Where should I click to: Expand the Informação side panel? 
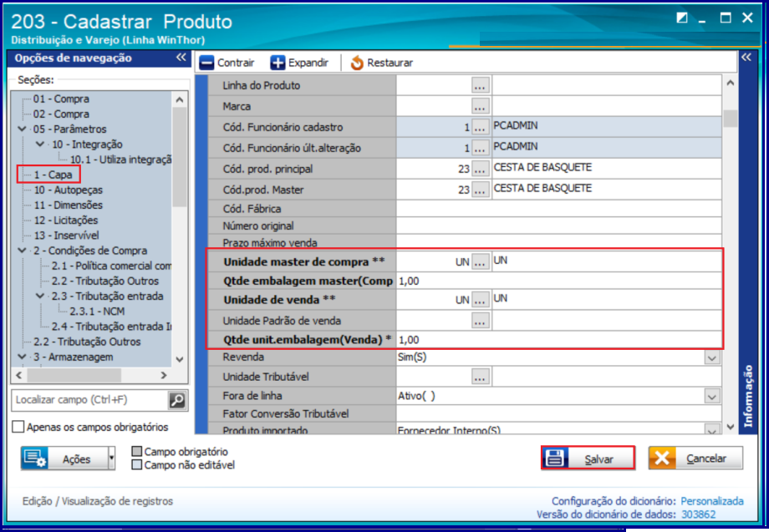coord(746,58)
